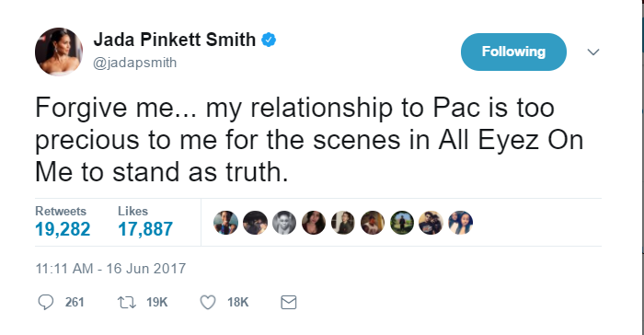The image size is (644, 335).
Task: Click the retweet arrows icon
Action: point(127,303)
